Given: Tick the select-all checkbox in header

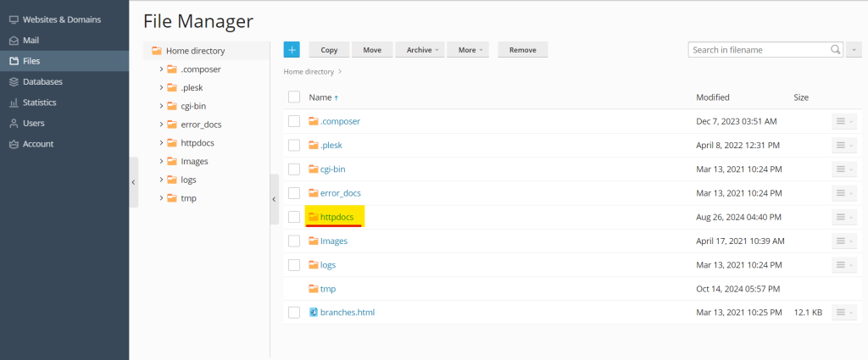Looking at the screenshot, I should point(294,97).
